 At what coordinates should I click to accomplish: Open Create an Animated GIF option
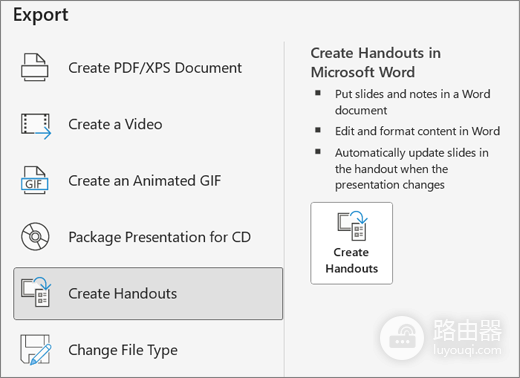(x=148, y=181)
